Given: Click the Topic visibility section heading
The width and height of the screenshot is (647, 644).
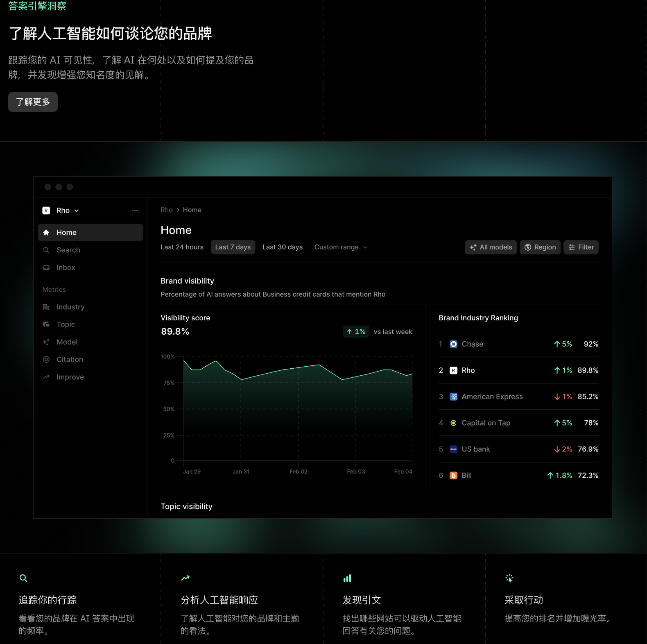Looking at the screenshot, I should [186, 506].
